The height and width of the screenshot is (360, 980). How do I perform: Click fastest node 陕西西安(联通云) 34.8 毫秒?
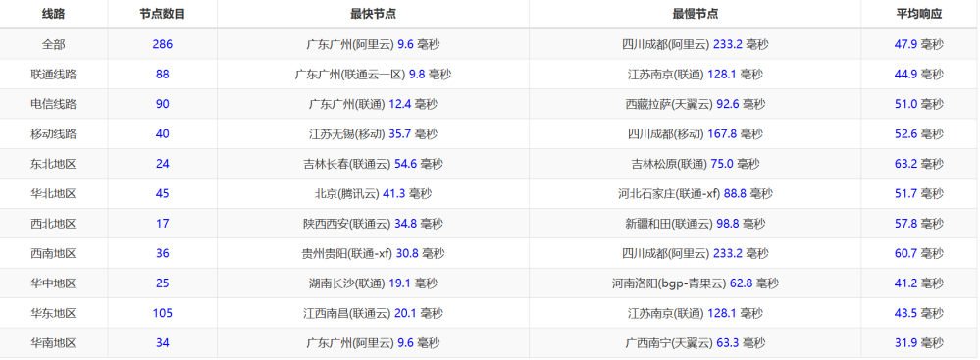[x=373, y=223]
